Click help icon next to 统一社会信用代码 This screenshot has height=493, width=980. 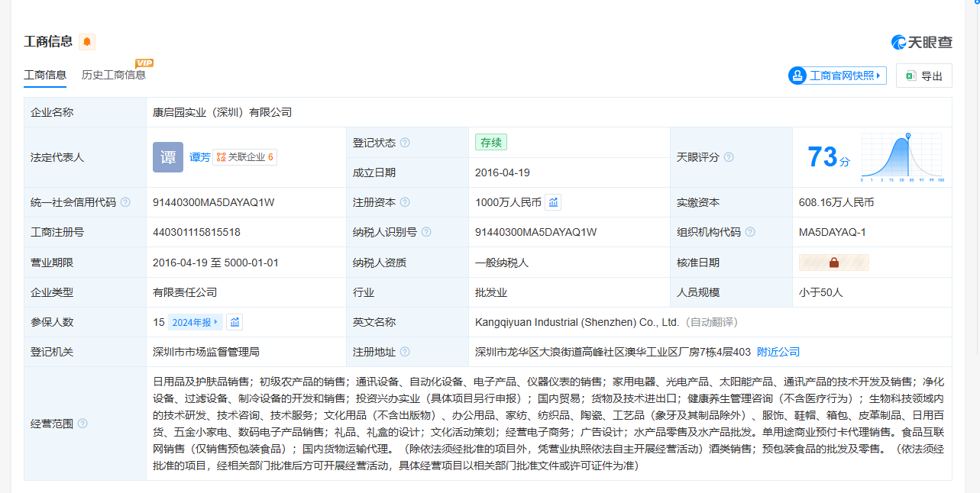(x=125, y=202)
